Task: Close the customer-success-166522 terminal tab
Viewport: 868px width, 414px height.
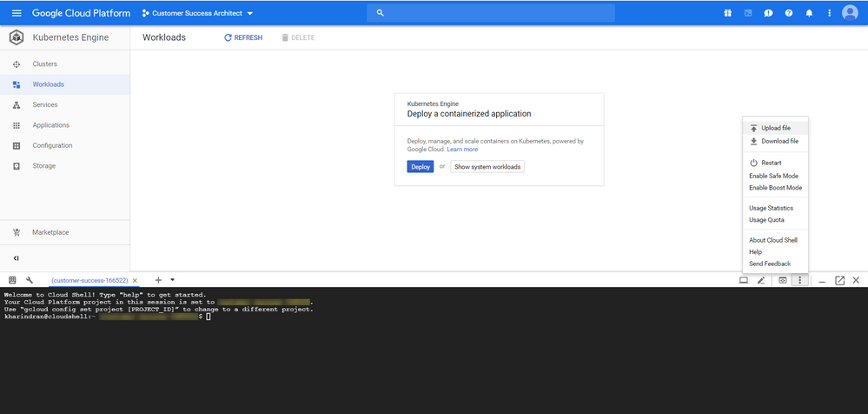Action: coord(135,280)
